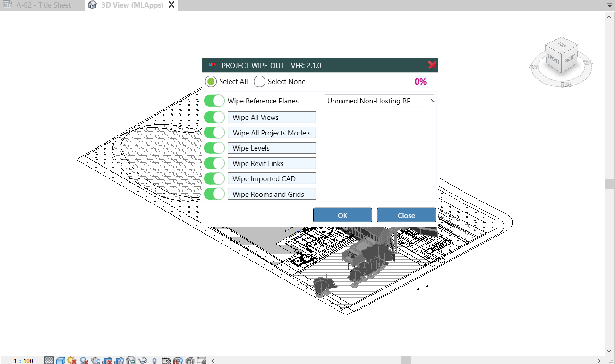The width and height of the screenshot is (615, 364).
Task: Close the 3D View (MLApps) tab
Action: click(171, 5)
